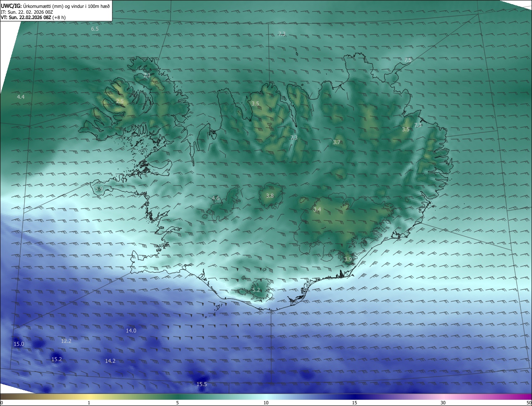The width and height of the screenshot is (532, 406).
Task: Click the title 'Úrkomumætti (mm) og vindur' header line
Action: [x=55, y=6]
